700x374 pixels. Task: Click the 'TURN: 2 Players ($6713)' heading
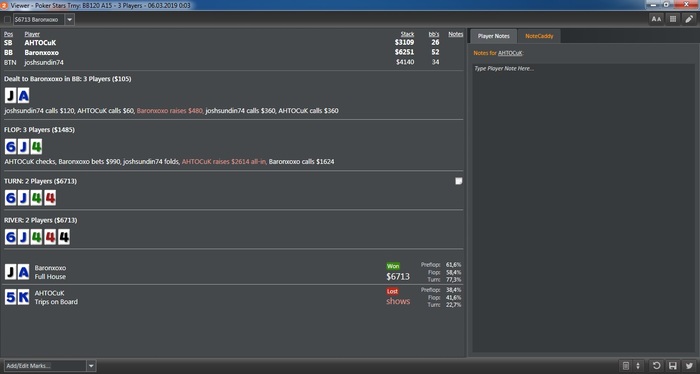tap(40, 181)
